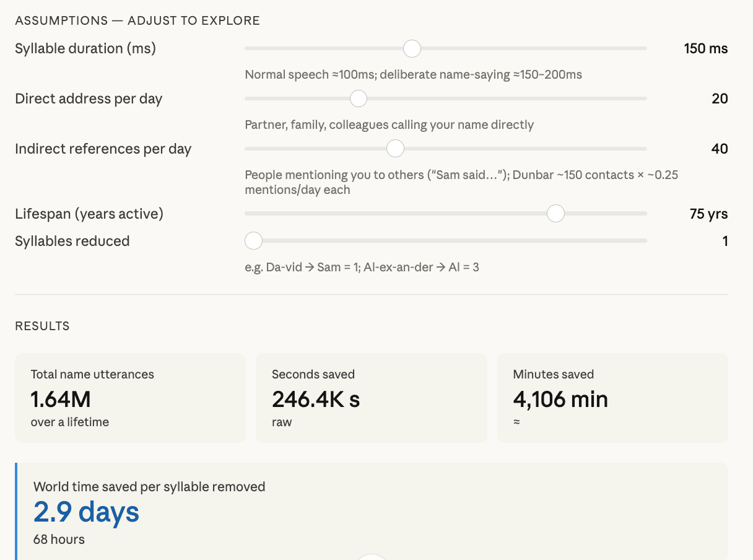Click the 2.9 days world time figure
Screen dimensions: 753x560
coord(87,512)
